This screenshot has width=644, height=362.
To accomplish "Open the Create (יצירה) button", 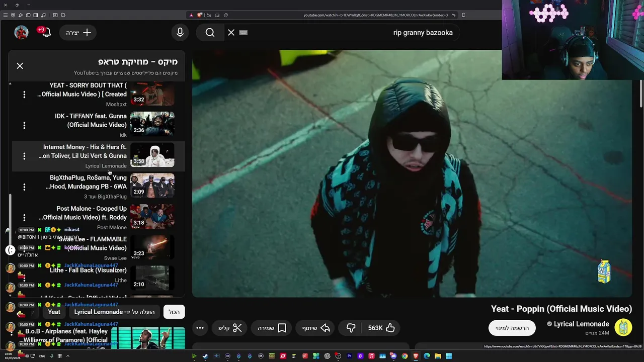I will coord(78,33).
